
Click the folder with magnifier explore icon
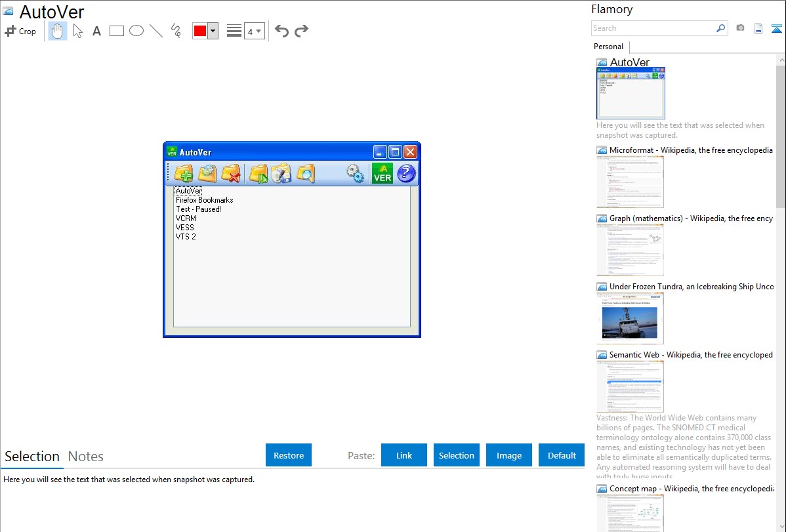click(305, 174)
